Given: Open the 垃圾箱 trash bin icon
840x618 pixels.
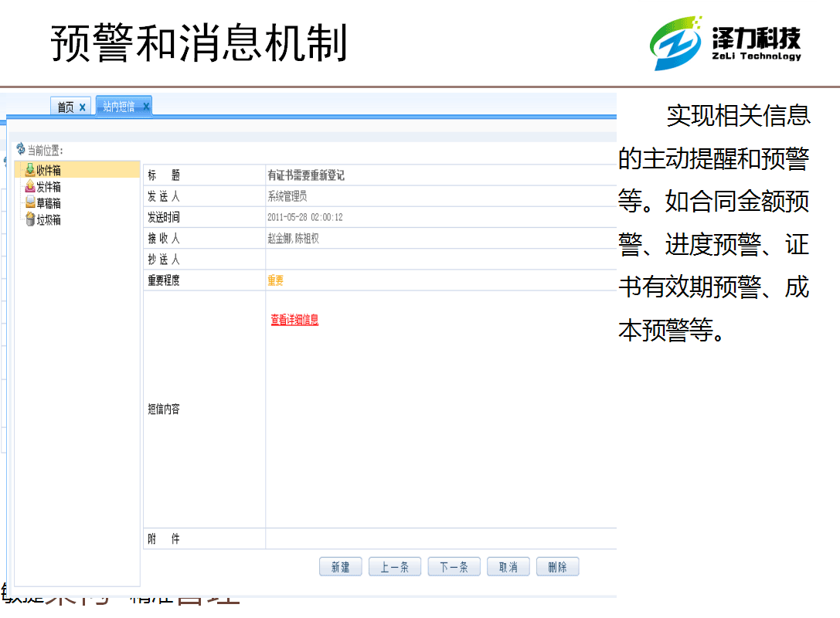Looking at the screenshot, I should point(29,219).
